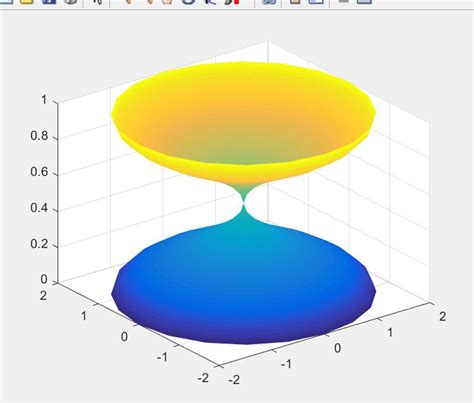Screen dimensions: 474x403
Task: Print the figure via the printer icon
Action: (x=70, y=1)
